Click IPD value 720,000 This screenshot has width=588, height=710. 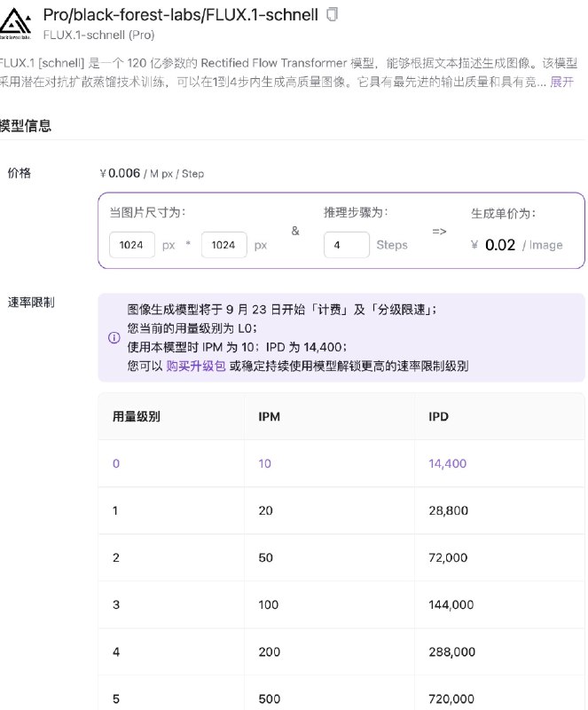tap(451, 699)
